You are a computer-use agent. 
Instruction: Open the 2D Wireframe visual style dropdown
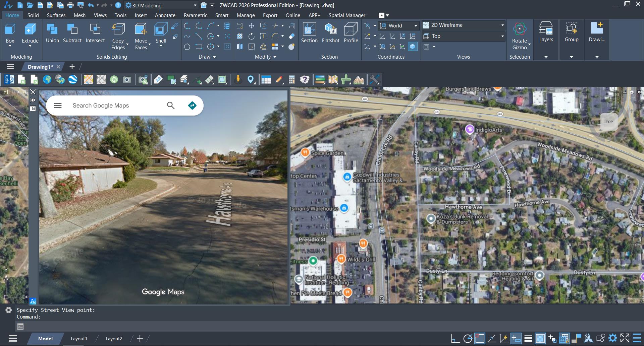[501, 25]
